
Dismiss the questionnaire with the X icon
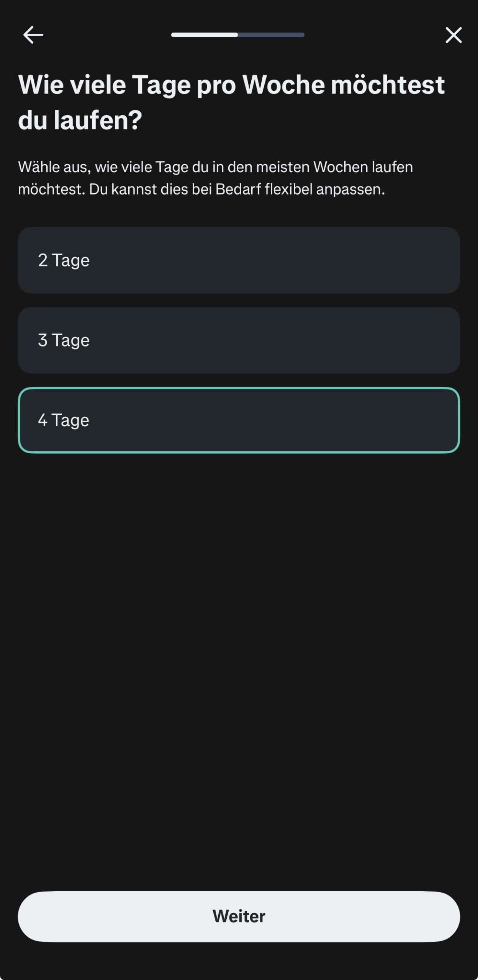coord(453,35)
